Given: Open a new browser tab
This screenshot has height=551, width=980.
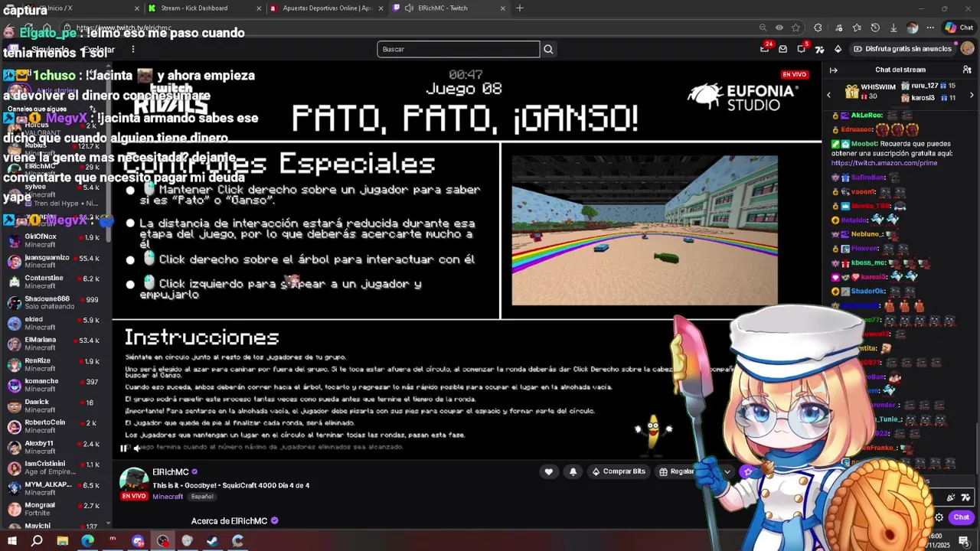Looking at the screenshot, I should (x=520, y=8).
